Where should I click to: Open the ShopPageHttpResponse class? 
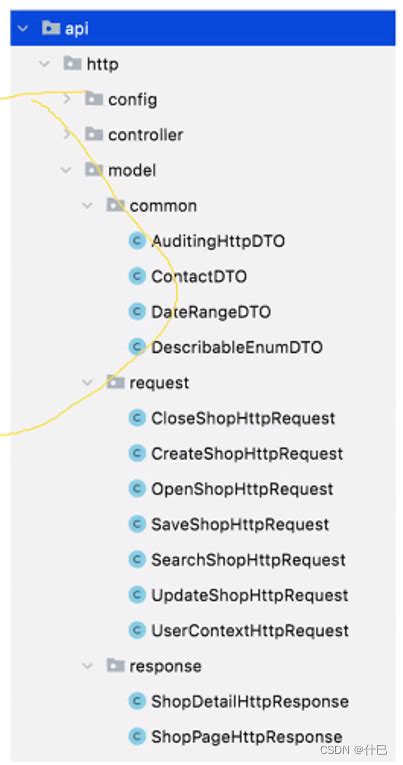(x=247, y=737)
